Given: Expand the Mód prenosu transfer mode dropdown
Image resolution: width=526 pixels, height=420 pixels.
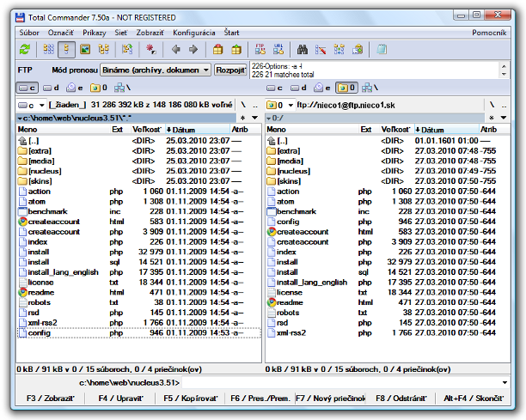Looking at the screenshot, I should tap(206, 70).
